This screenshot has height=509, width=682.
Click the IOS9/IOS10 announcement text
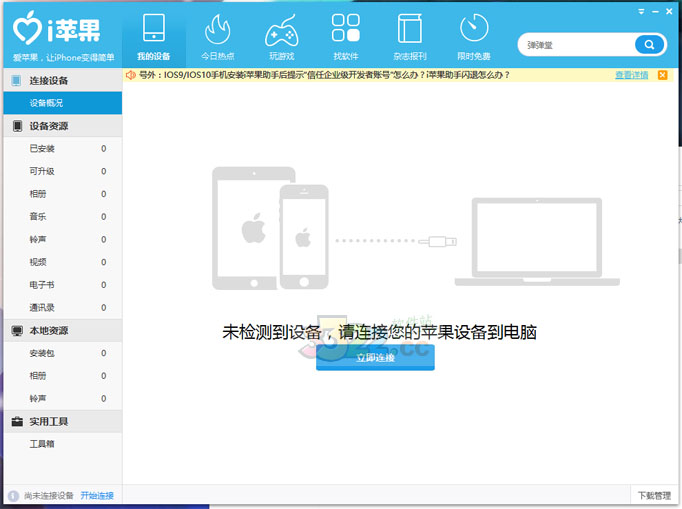(x=324, y=75)
